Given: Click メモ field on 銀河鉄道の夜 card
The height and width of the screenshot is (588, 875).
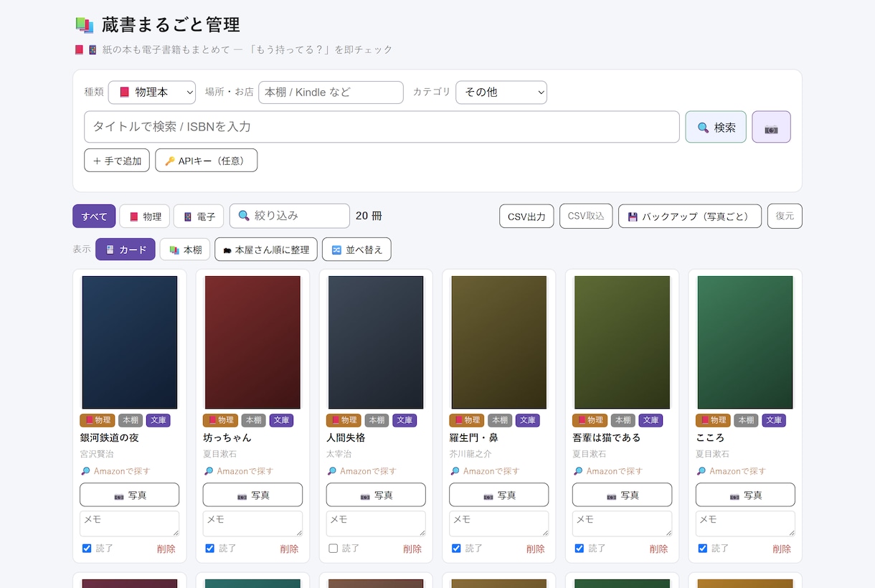Looking at the screenshot, I should 130,523.
